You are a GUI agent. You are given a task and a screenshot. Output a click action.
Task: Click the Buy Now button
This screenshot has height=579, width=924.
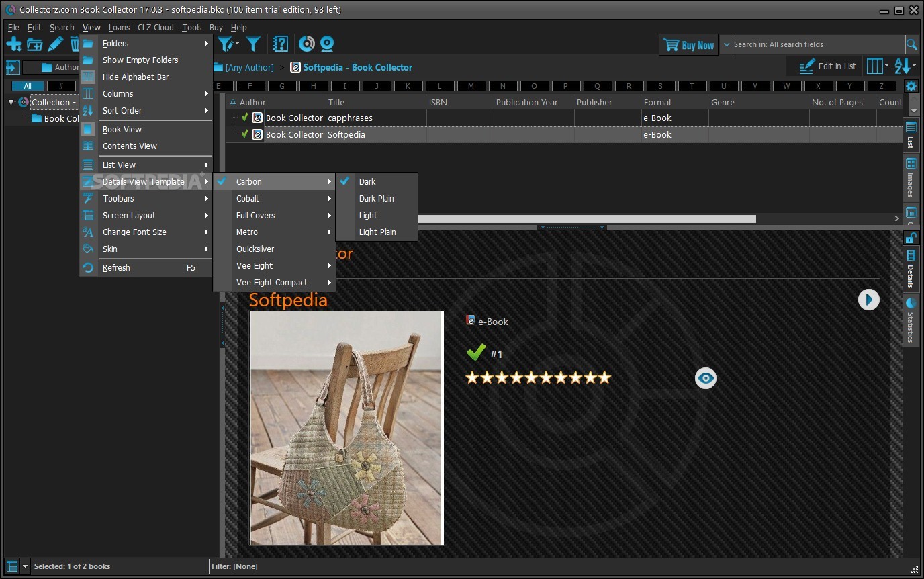[x=688, y=45]
